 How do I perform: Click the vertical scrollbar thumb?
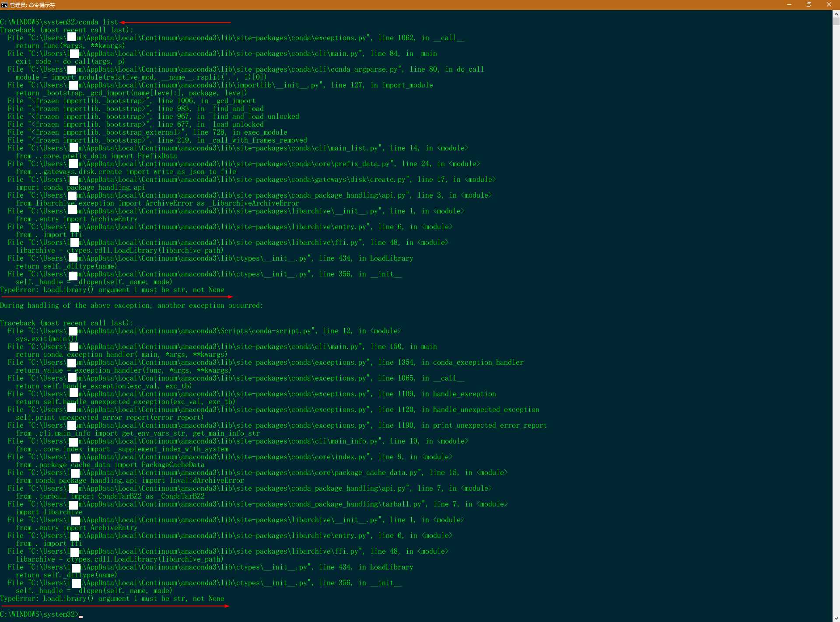point(836,21)
